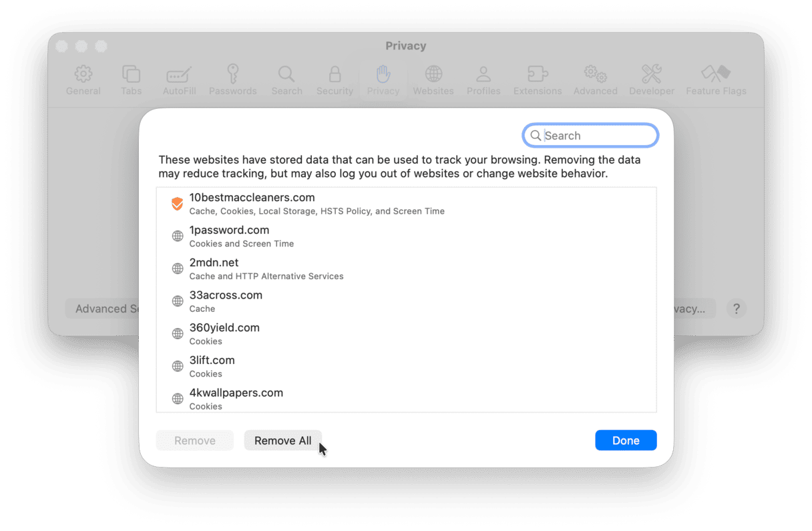
Task: Open the General settings tab
Action: click(x=83, y=80)
